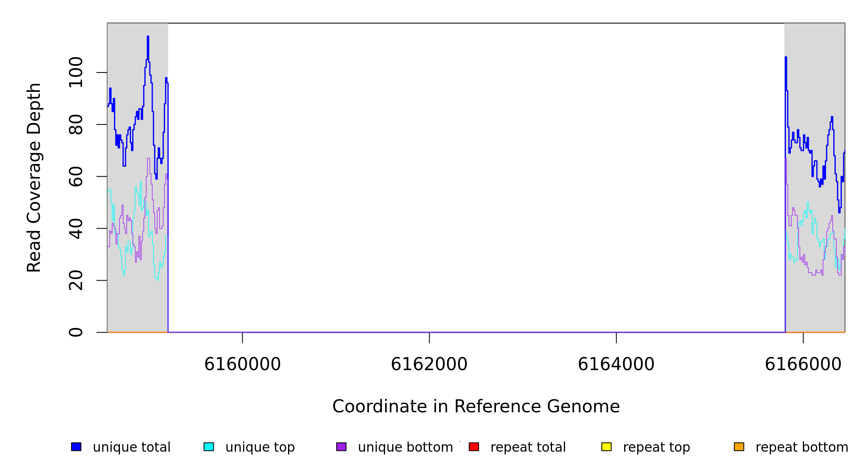
Task: Click the red 'repeat total' legend swatch
Action: 474,447
